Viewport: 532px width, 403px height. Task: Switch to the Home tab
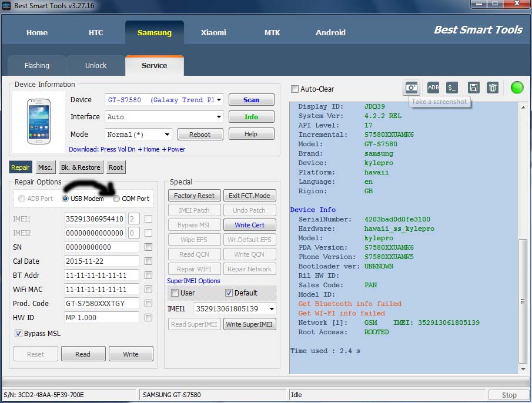point(37,32)
